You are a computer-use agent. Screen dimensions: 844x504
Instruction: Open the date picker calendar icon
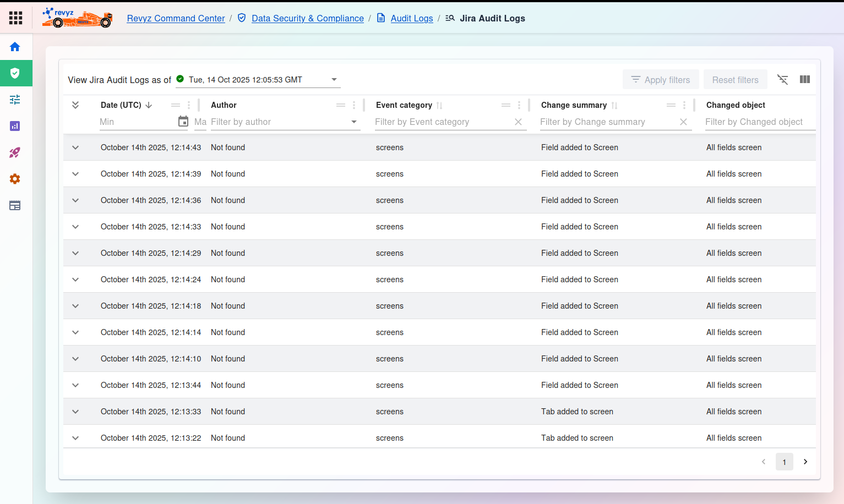pyautogui.click(x=183, y=122)
